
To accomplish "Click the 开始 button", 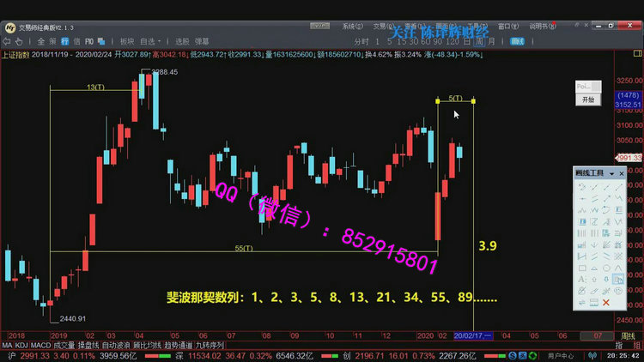I will point(586,100).
